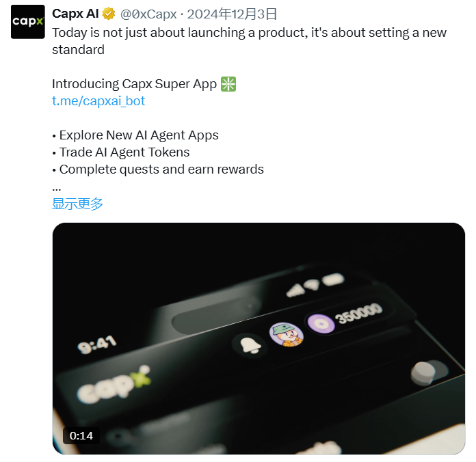The image size is (476, 462).
Task: Click the bell icon in the video
Action: 249,344
